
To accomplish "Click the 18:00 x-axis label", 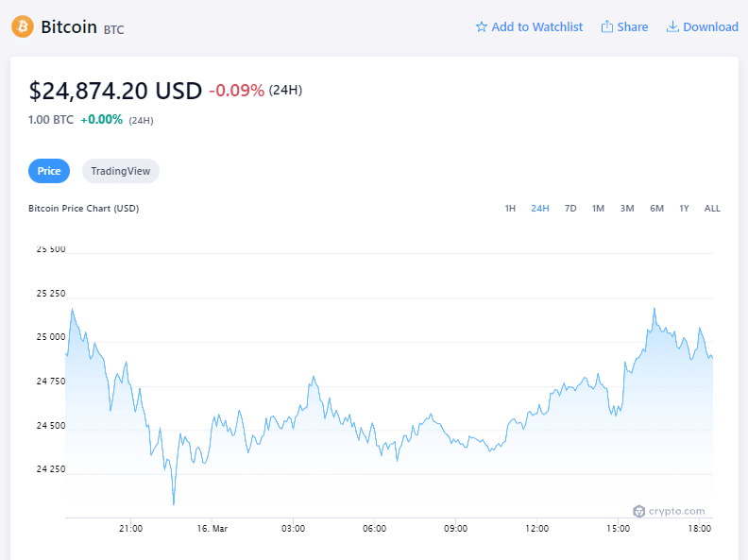I will pyautogui.click(x=699, y=529).
